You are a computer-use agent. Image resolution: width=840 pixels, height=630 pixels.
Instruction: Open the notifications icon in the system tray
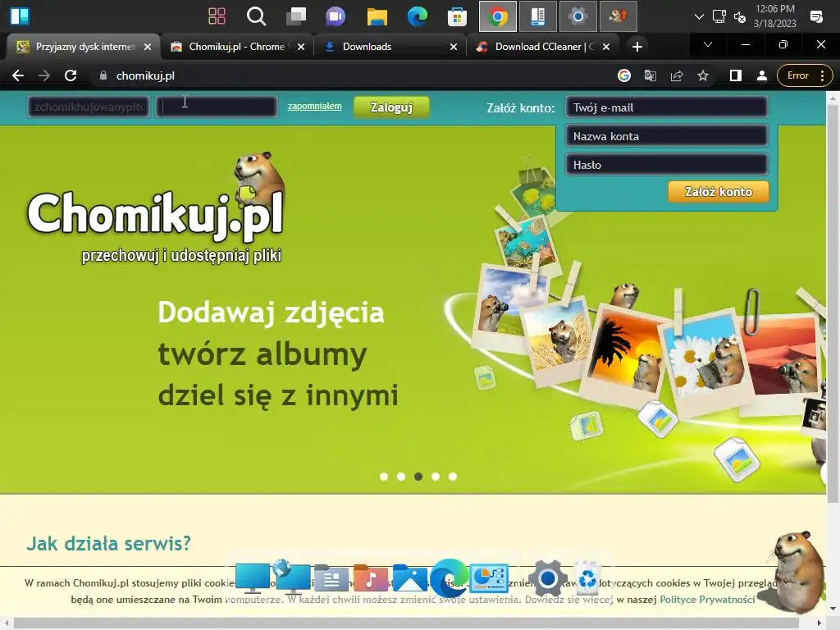tap(816, 16)
